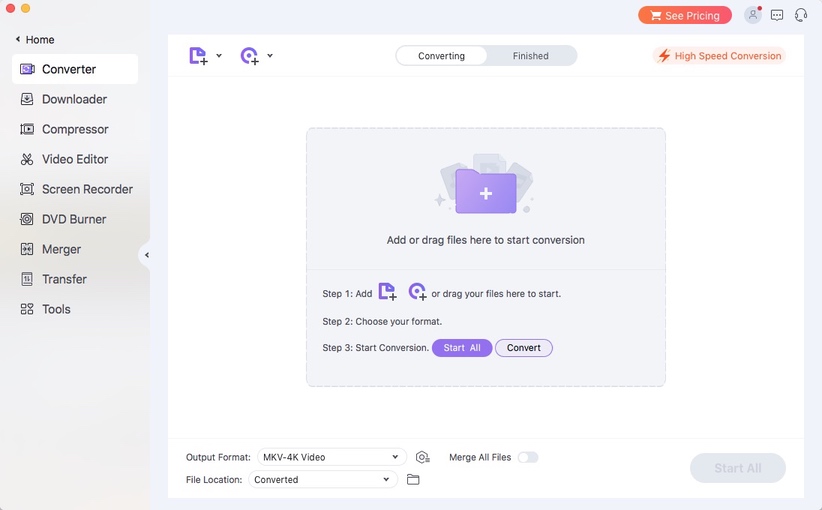Image resolution: width=822 pixels, height=510 pixels.
Task: Expand the File Location dropdown
Action: (324, 480)
